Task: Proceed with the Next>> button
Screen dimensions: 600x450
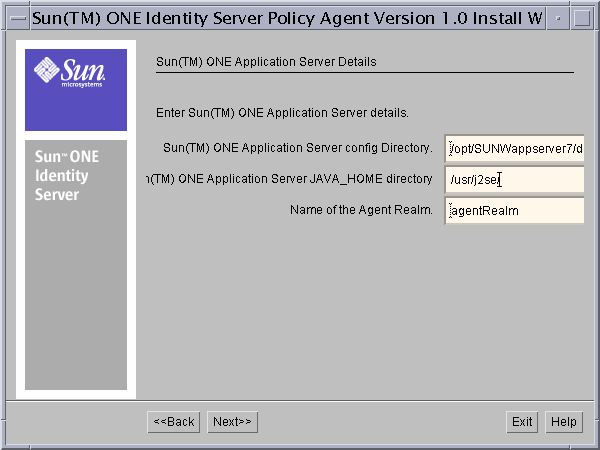Action: [232, 422]
